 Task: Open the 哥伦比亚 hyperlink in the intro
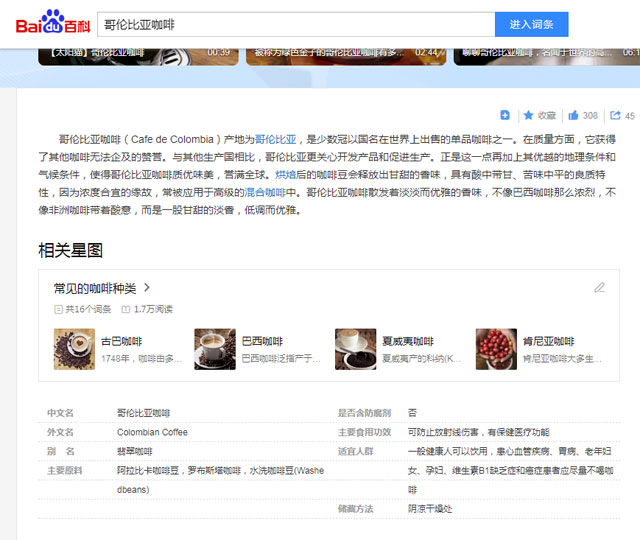276,140
